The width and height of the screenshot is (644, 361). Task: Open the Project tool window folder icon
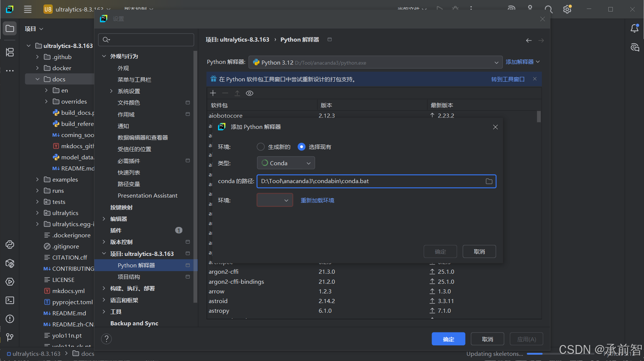(10, 29)
